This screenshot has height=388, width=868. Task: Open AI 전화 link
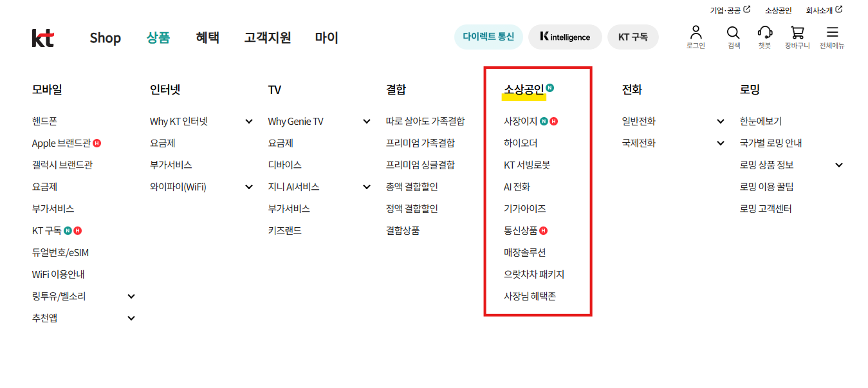tap(517, 187)
